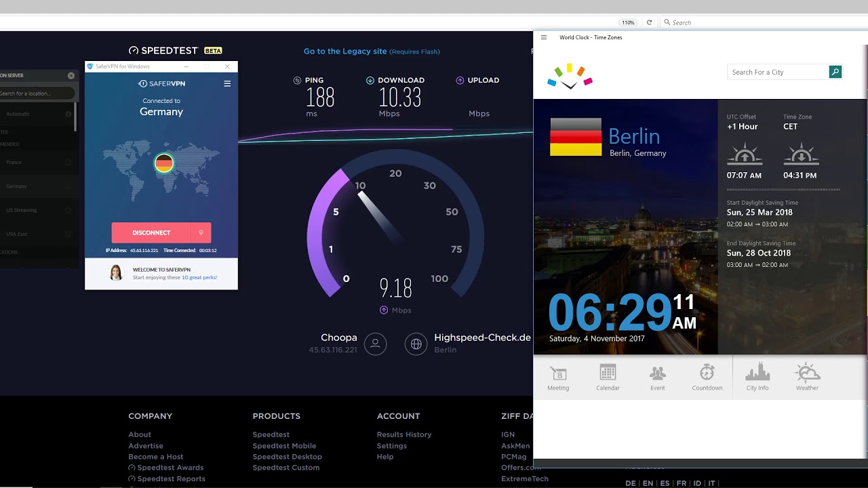Viewport: 868px width, 488px height.
Task: Open the 10 great perks link
Action: tap(199, 277)
